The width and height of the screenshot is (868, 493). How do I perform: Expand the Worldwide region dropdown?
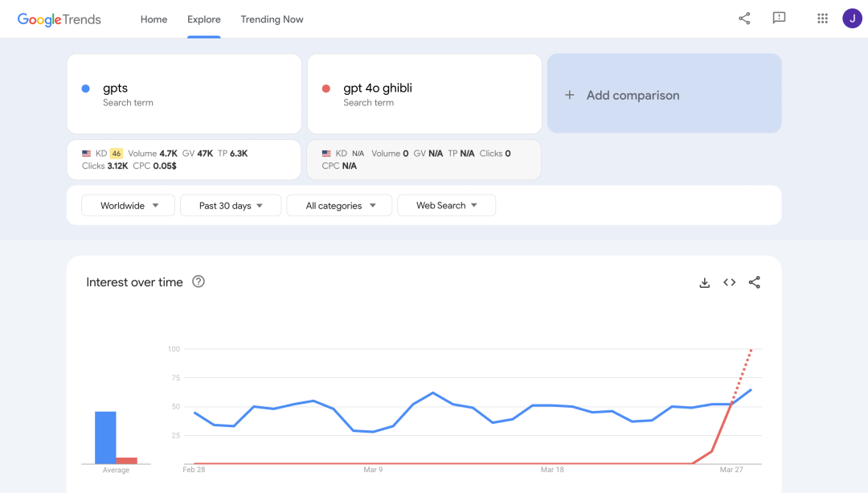129,206
